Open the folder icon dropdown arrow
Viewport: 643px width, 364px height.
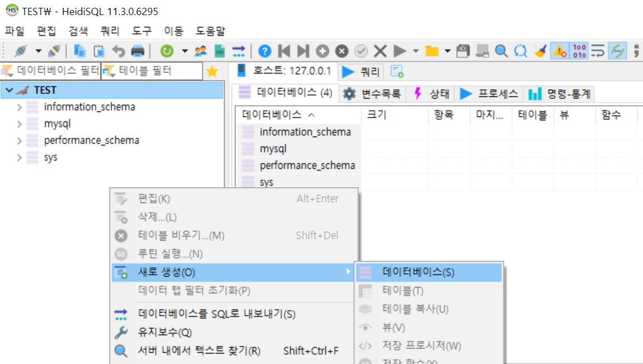[x=447, y=51]
